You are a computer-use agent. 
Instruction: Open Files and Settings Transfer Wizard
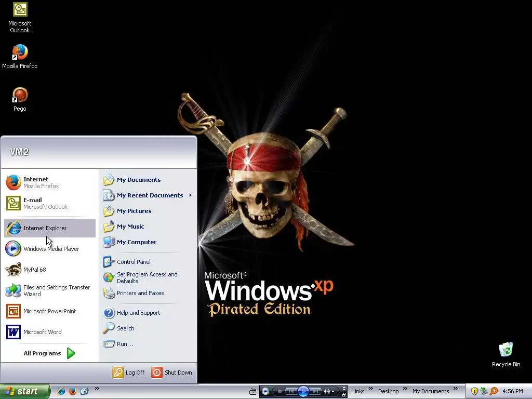coord(49,290)
